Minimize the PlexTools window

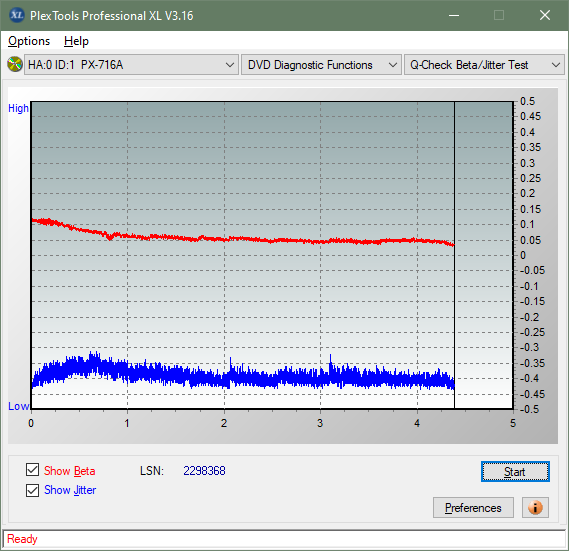click(454, 15)
